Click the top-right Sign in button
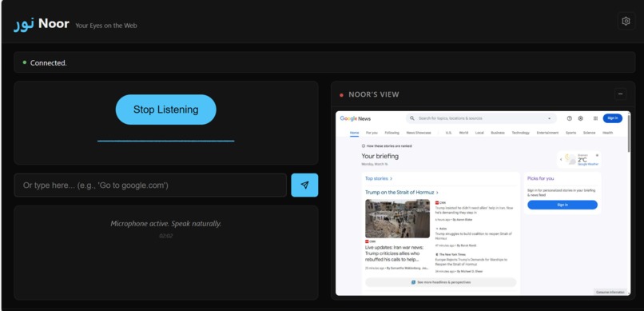644x311 pixels. 612,118
